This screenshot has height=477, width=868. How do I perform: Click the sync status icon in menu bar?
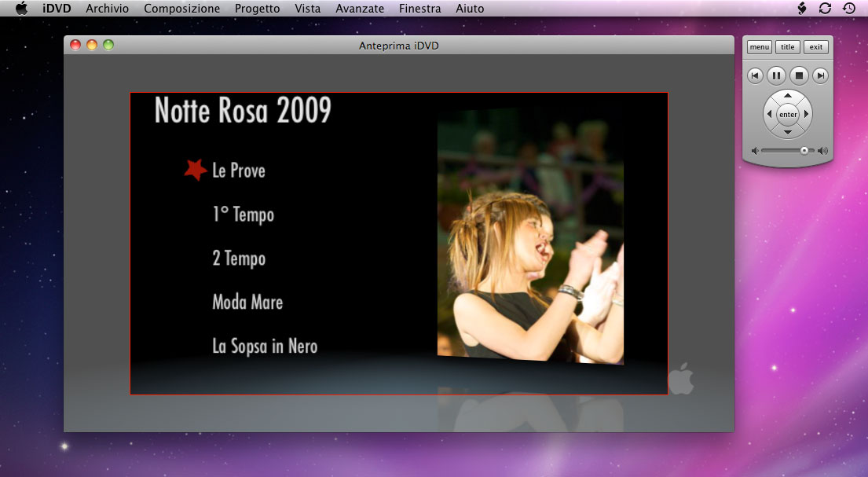[x=825, y=9]
